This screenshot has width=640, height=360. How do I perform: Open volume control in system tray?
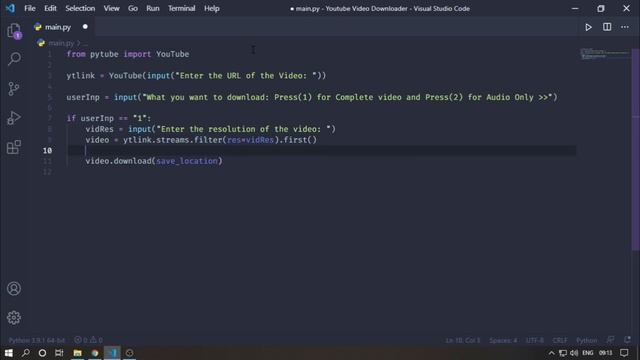[574, 353]
